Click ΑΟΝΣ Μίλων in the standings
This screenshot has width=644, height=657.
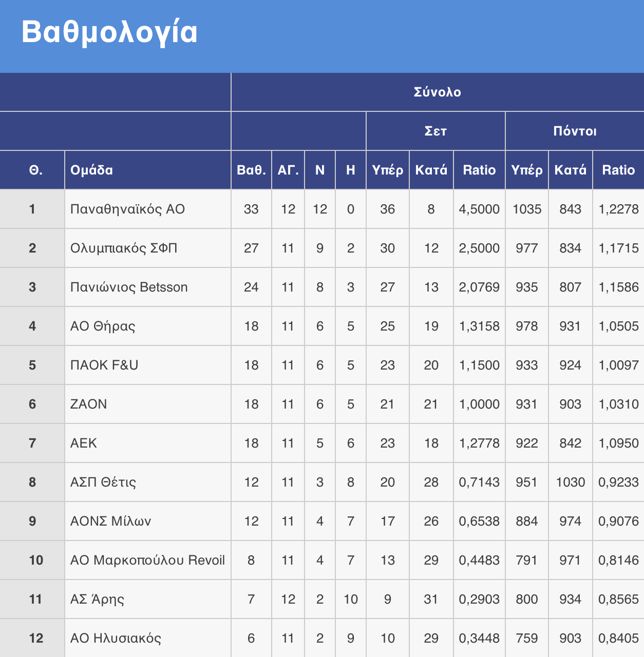pos(110,521)
